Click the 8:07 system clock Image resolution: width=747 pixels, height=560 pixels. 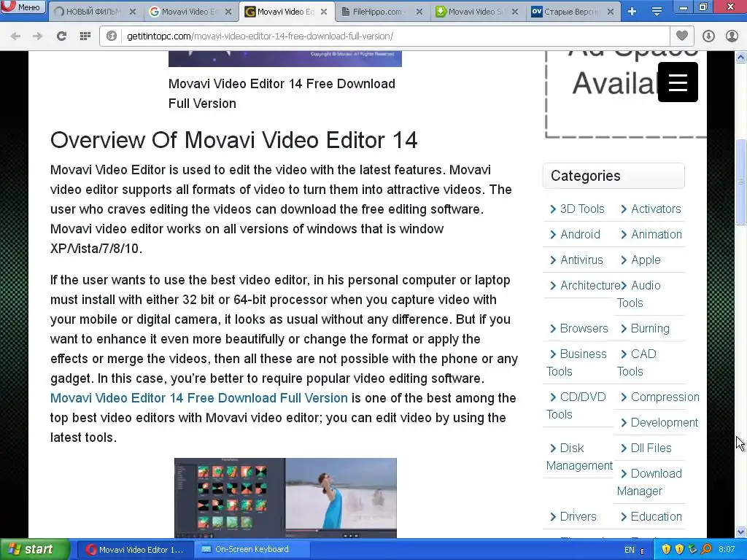tap(727, 550)
